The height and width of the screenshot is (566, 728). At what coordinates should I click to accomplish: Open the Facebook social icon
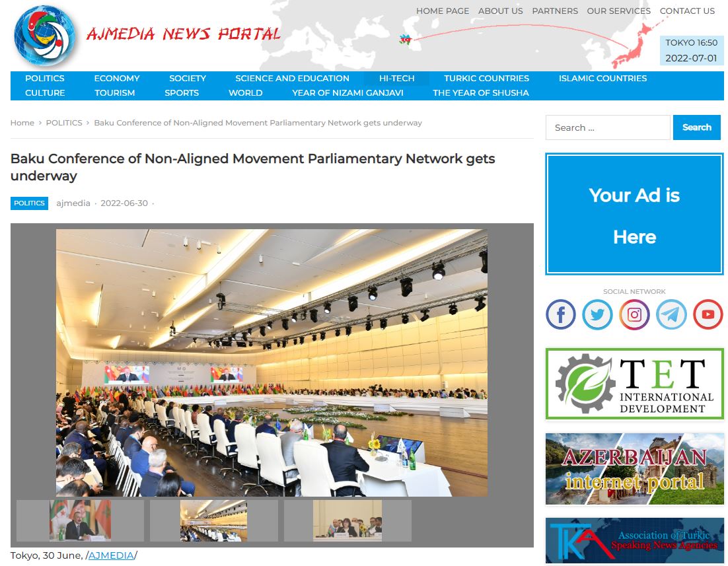[560, 314]
